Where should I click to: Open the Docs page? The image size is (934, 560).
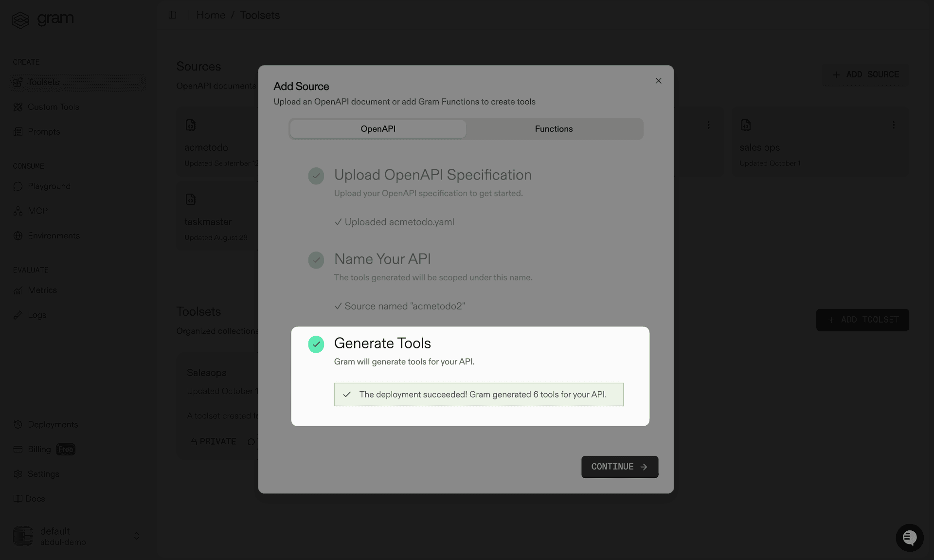tap(36, 499)
